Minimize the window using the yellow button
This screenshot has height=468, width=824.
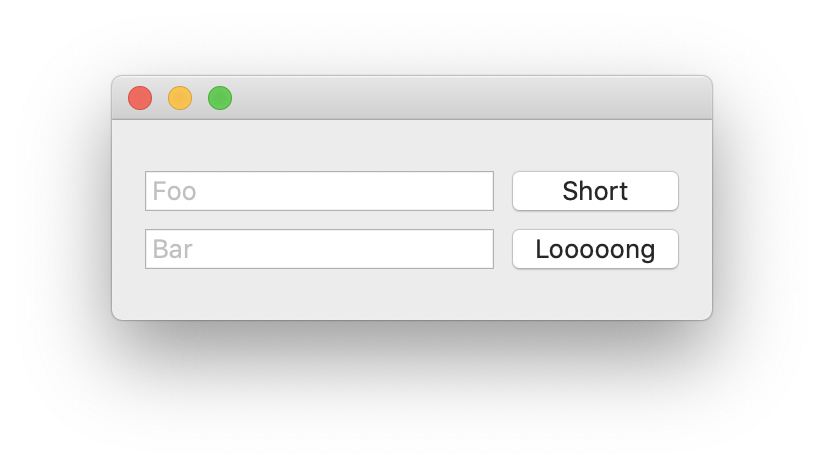[x=180, y=98]
